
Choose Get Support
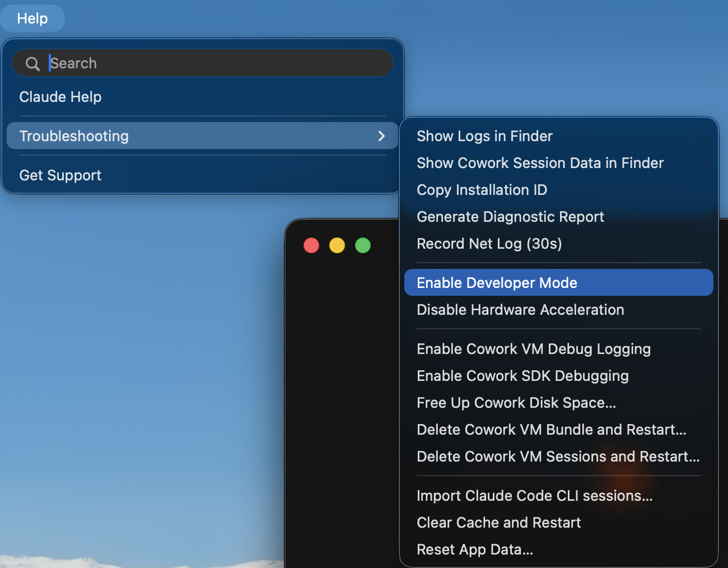point(203,175)
